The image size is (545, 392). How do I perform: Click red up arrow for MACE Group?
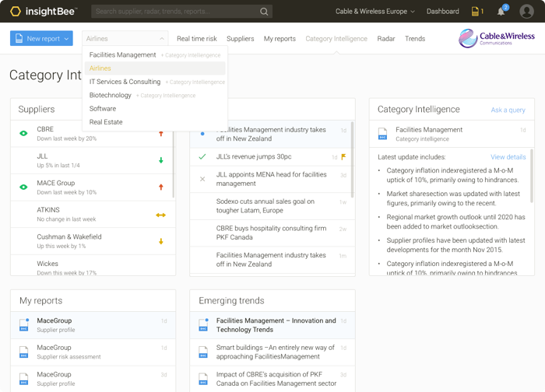pyautogui.click(x=161, y=187)
